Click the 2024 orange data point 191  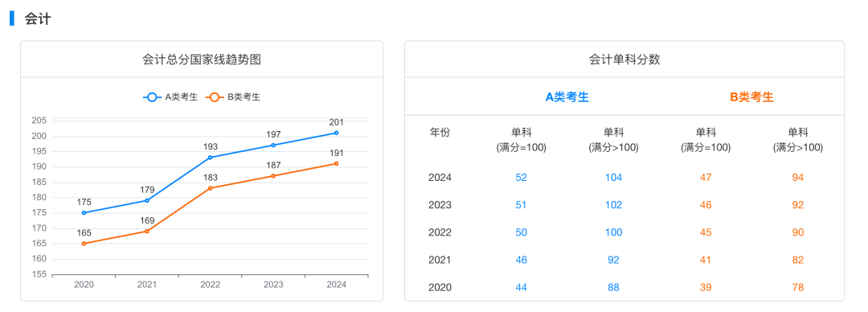[x=336, y=163]
